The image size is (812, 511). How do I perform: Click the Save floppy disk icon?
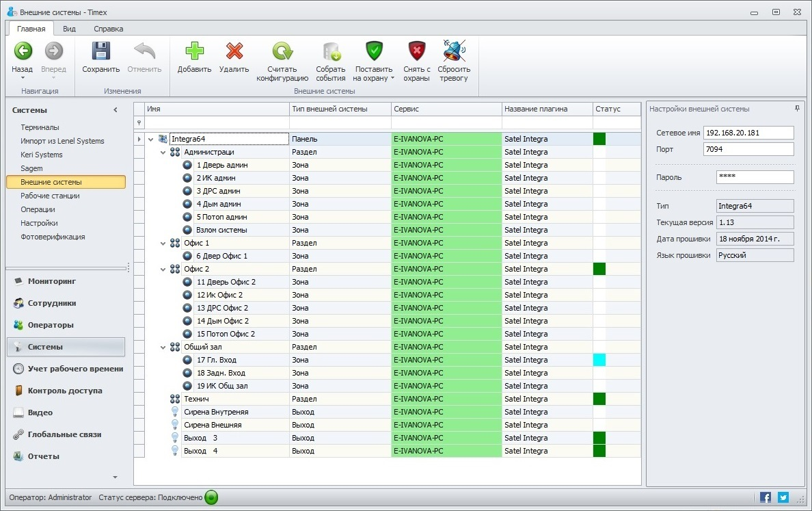(101, 52)
